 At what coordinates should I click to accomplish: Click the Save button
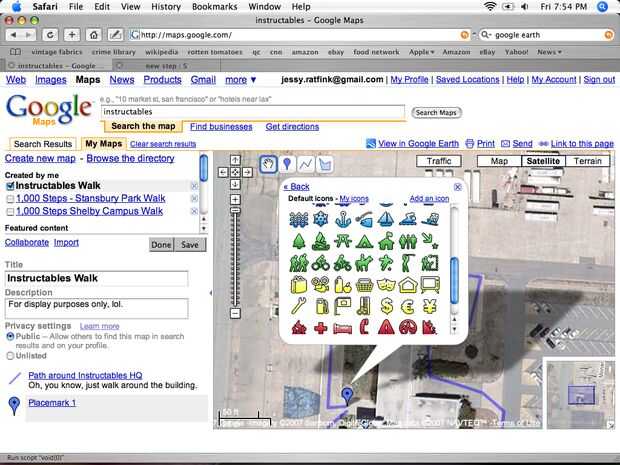point(190,245)
